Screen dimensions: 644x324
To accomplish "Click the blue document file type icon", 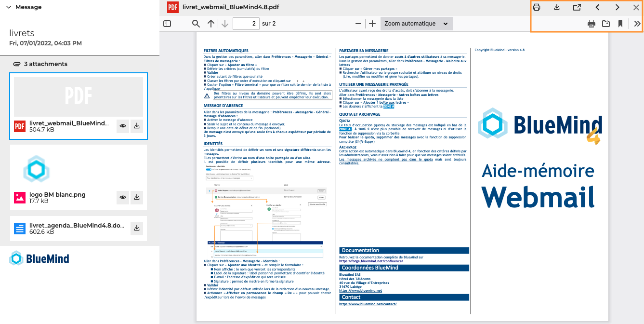I will 20,229.
